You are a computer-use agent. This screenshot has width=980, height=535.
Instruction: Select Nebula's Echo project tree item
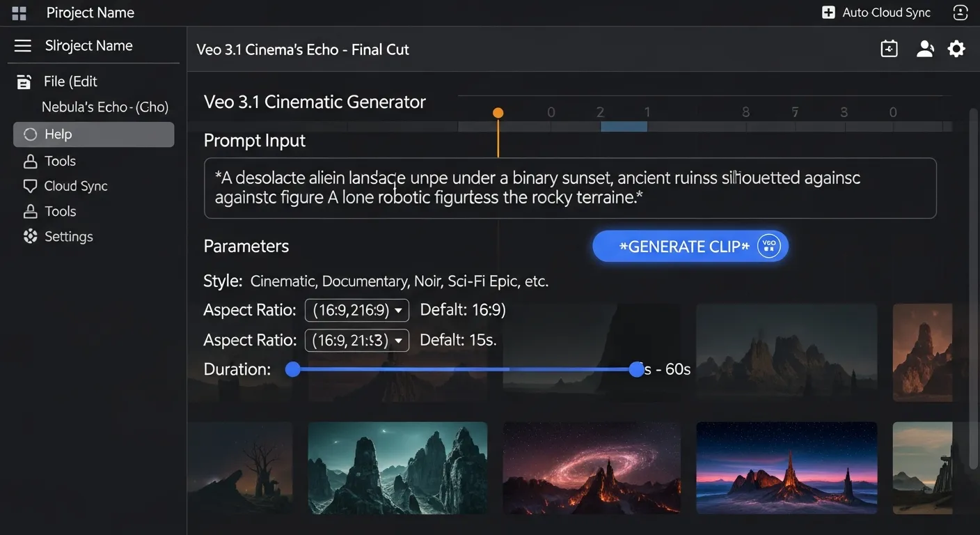click(104, 107)
